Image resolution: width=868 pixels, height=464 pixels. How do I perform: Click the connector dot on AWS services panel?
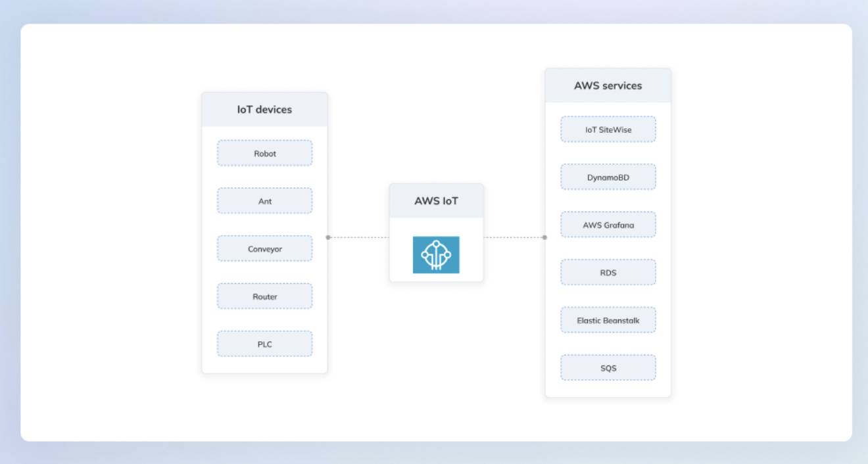(544, 237)
